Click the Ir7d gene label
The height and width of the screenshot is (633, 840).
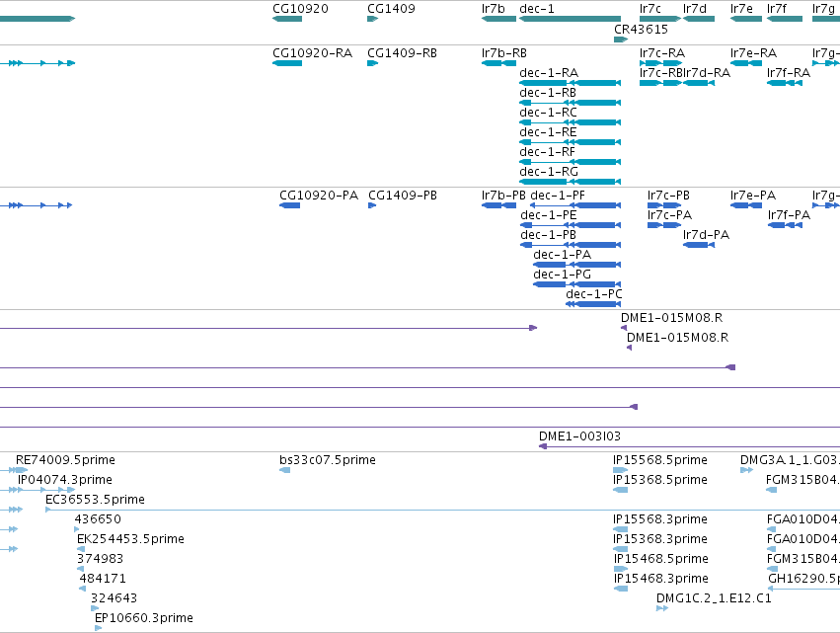tap(695, 9)
